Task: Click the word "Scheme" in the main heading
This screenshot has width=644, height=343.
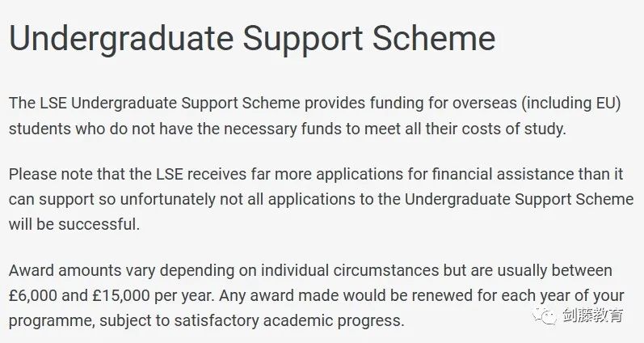Action: click(434, 38)
